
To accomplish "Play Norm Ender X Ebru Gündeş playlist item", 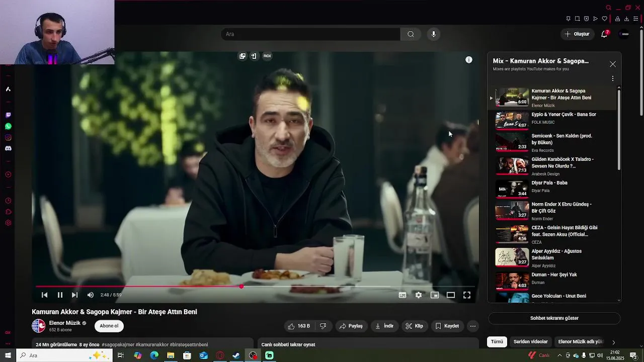I will point(552,211).
